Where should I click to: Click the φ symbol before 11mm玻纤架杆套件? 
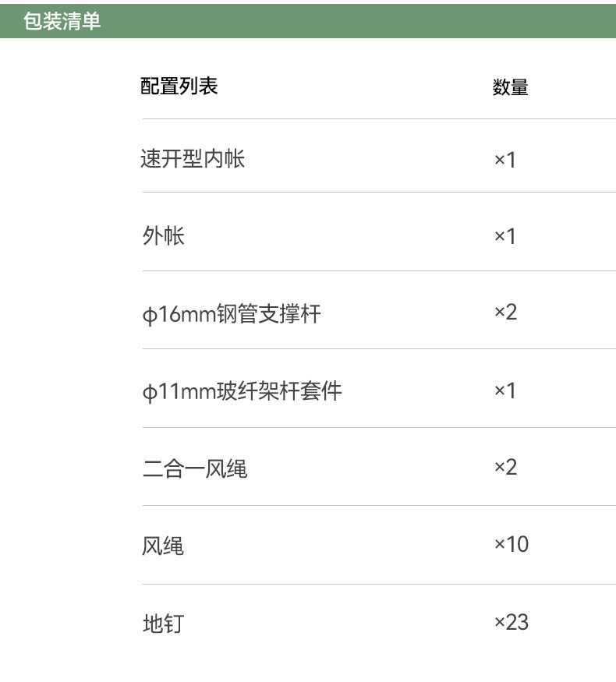click(150, 392)
